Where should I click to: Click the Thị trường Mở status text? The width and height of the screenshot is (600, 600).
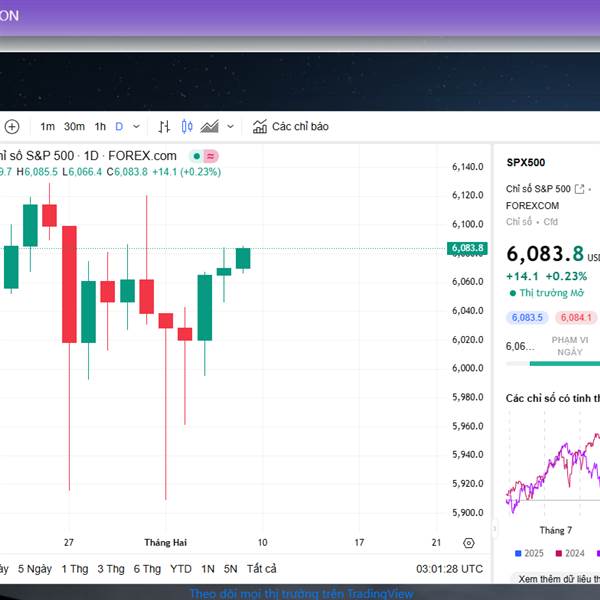click(x=551, y=293)
